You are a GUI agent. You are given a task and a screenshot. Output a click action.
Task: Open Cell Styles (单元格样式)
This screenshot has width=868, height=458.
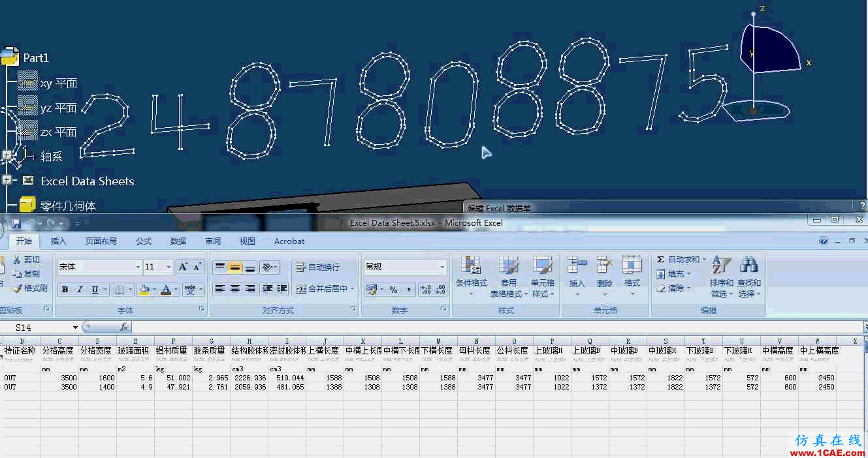(543, 277)
